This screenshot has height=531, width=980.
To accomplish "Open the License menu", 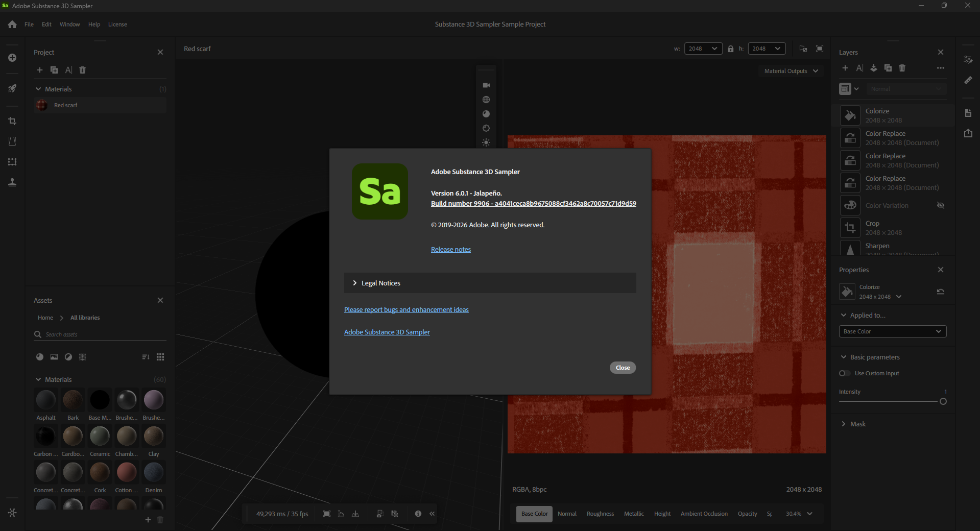I will 117,25.
